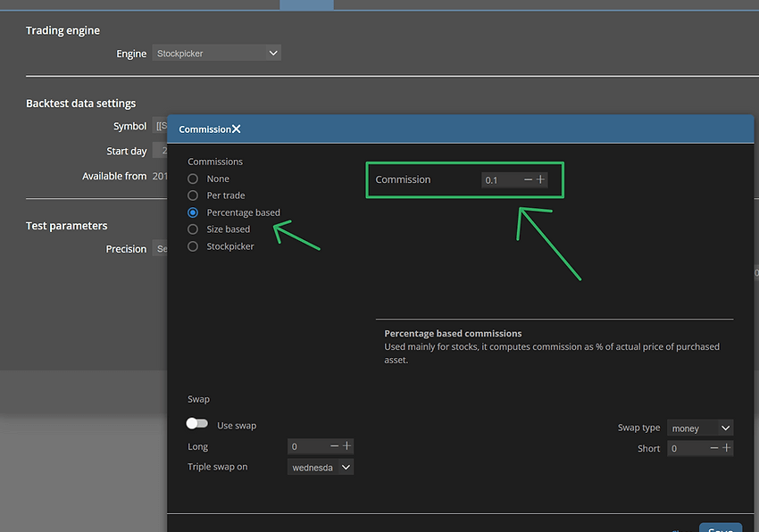
Task: Click the Long swap value field
Action: tap(308, 446)
